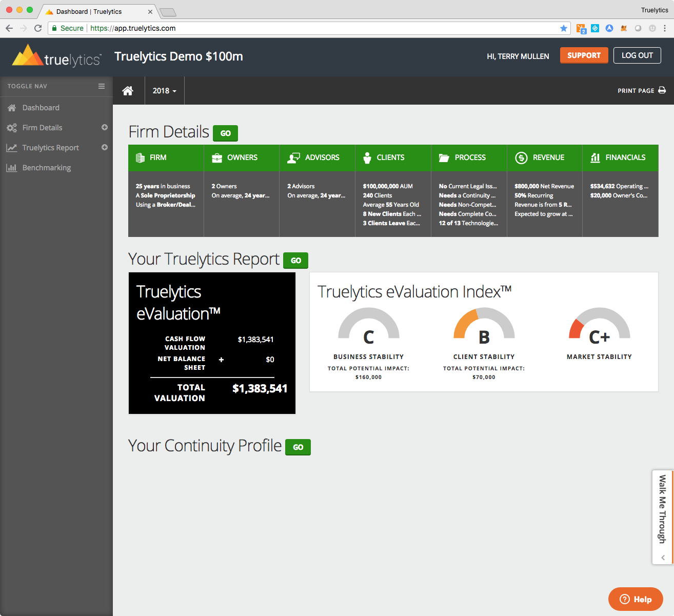
Task: Click GO next to Your Continuity Profile
Action: click(298, 447)
